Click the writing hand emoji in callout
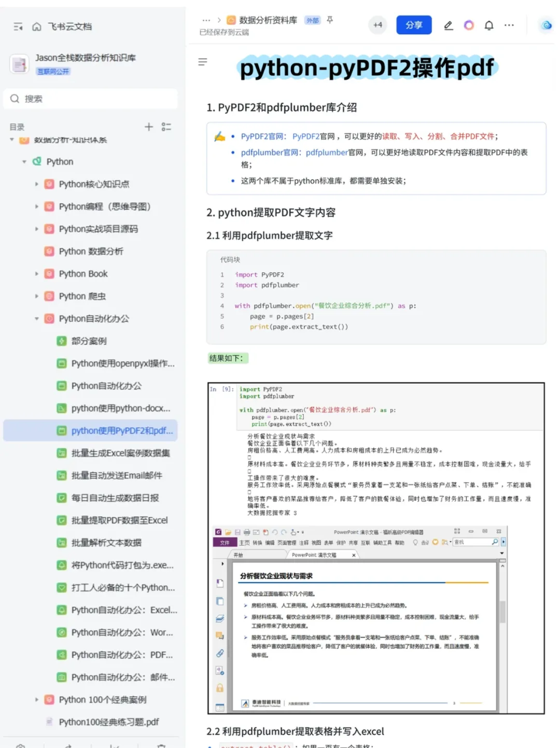 (220, 136)
